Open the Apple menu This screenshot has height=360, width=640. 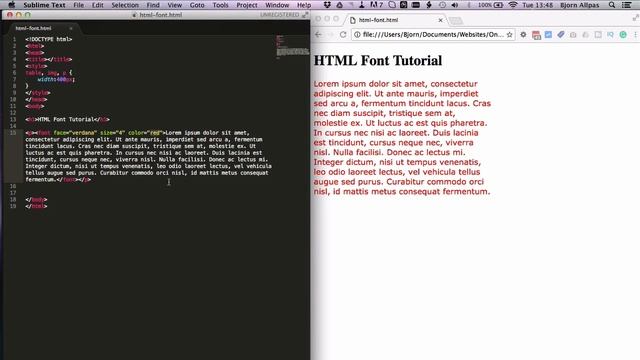point(11,5)
